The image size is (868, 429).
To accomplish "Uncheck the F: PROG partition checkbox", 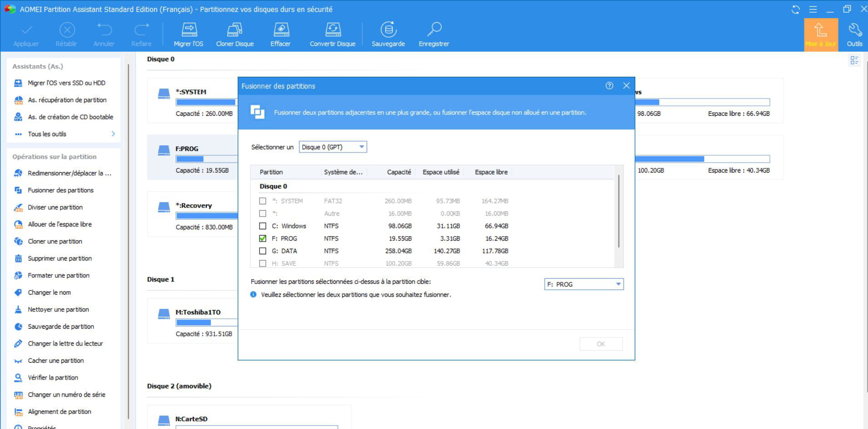I will tap(263, 238).
